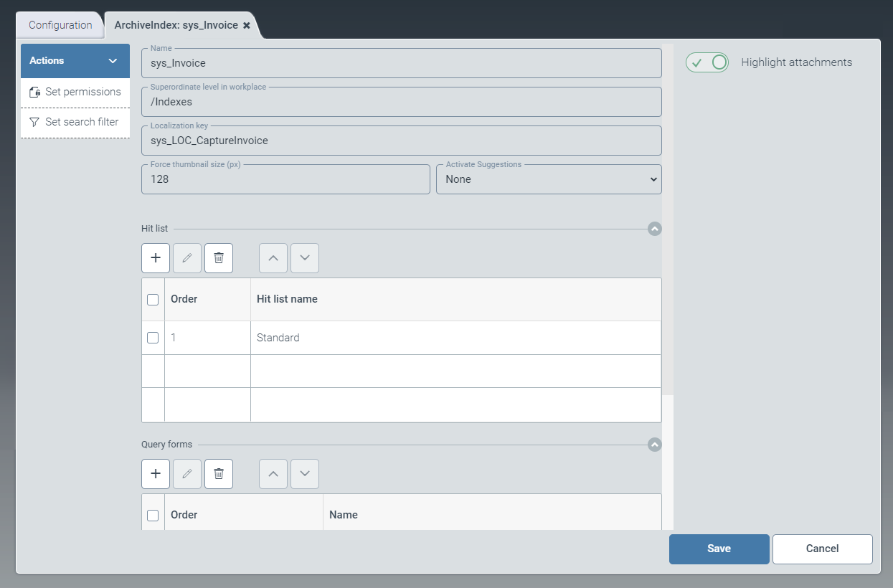Open the Activate Suggestions dropdown
The width and height of the screenshot is (893, 588).
[549, 179]
